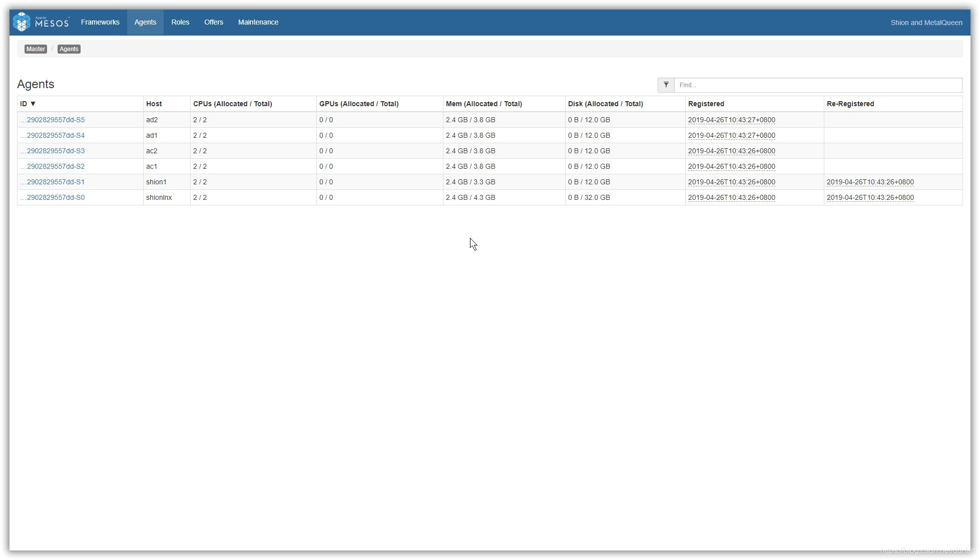Click disk value 0 B / 32.0 GB
Viewport: 980px width, 560px height.
589,197
